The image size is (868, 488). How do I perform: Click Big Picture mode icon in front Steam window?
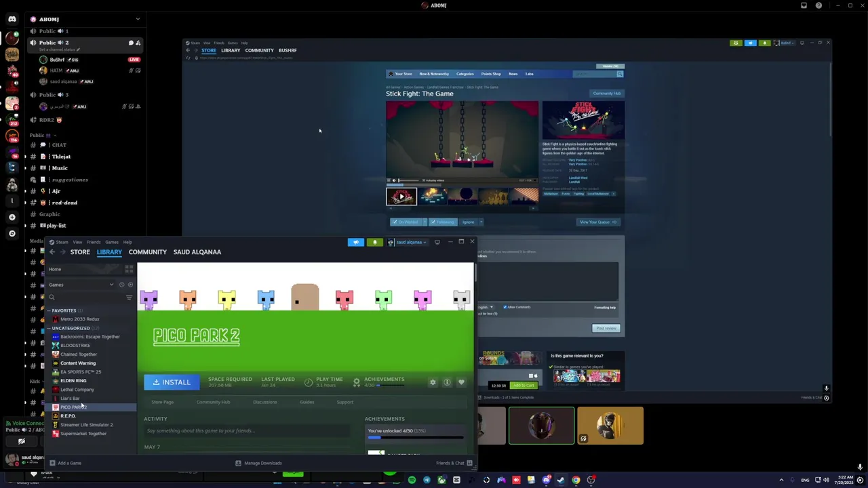[437, 242]
